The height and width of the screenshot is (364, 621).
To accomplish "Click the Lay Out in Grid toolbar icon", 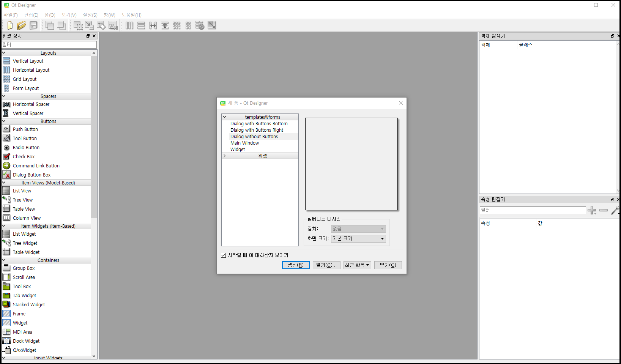I will point(177,25).
